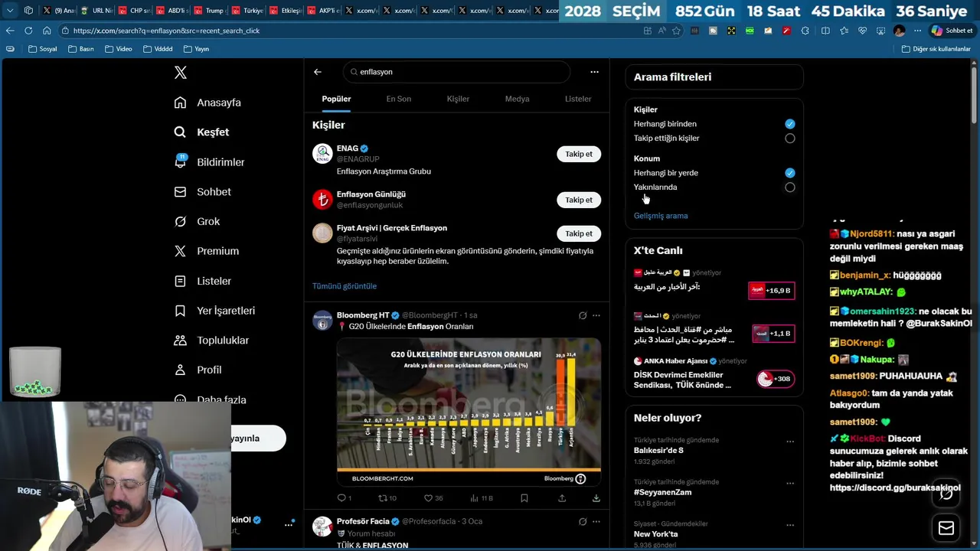This screenshot has height=551, width=980.
Task: Open Sohbet messages in the sidebar
Action: [202, 192]
